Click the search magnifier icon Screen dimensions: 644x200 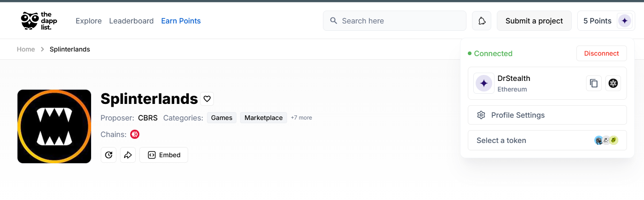(333, 21)
